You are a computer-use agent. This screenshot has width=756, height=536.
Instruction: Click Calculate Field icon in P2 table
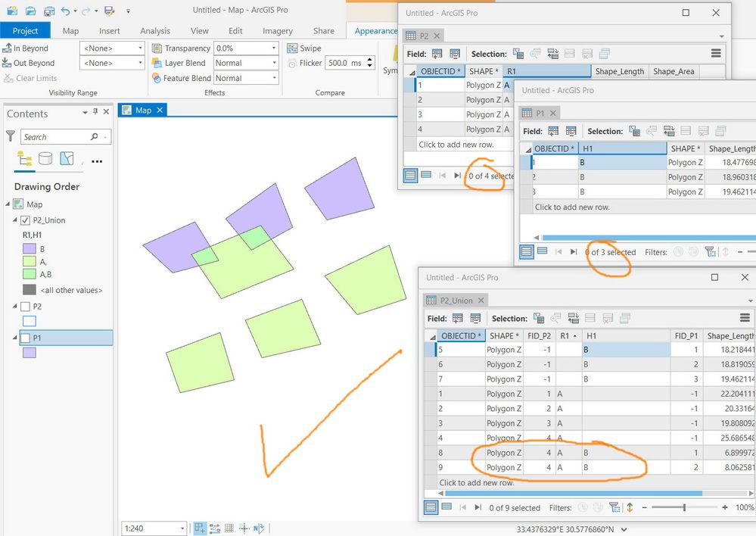455,54
